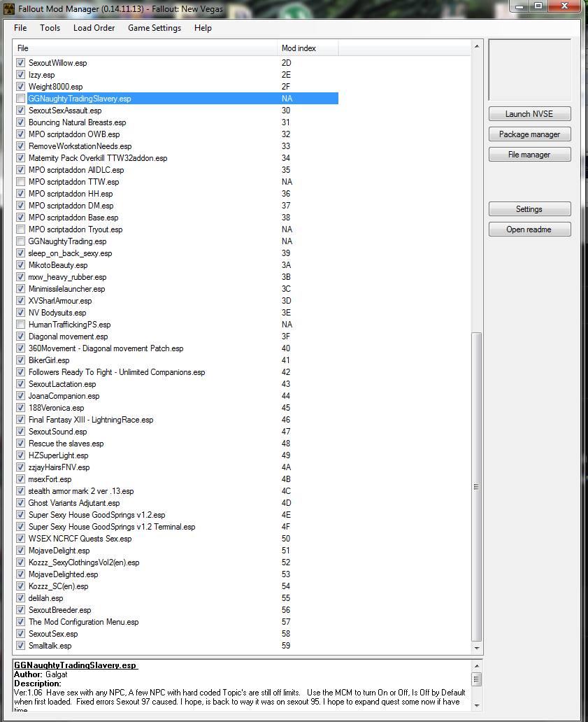Click the Launch NVSE button
588x722 pixels.
click(x=529, y=114)
